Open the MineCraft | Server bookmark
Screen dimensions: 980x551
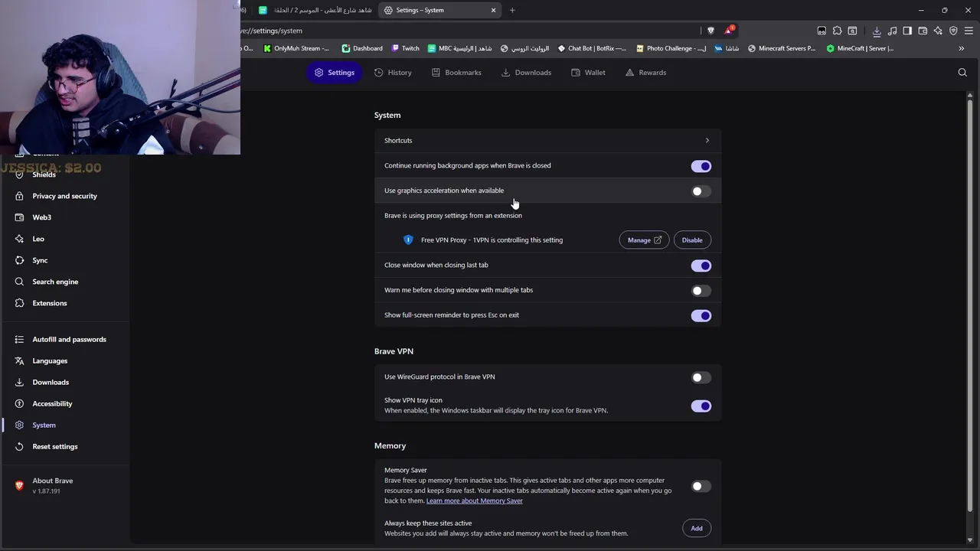tap(860, 48)
